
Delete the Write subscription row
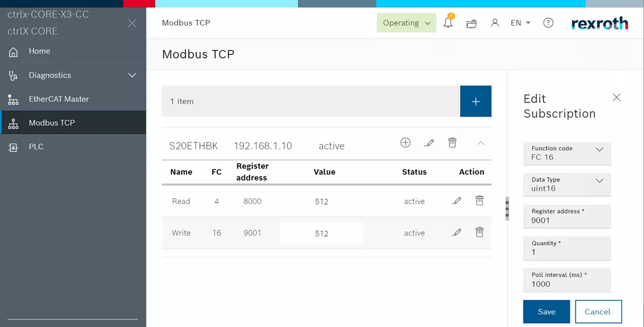pos(480,232)
